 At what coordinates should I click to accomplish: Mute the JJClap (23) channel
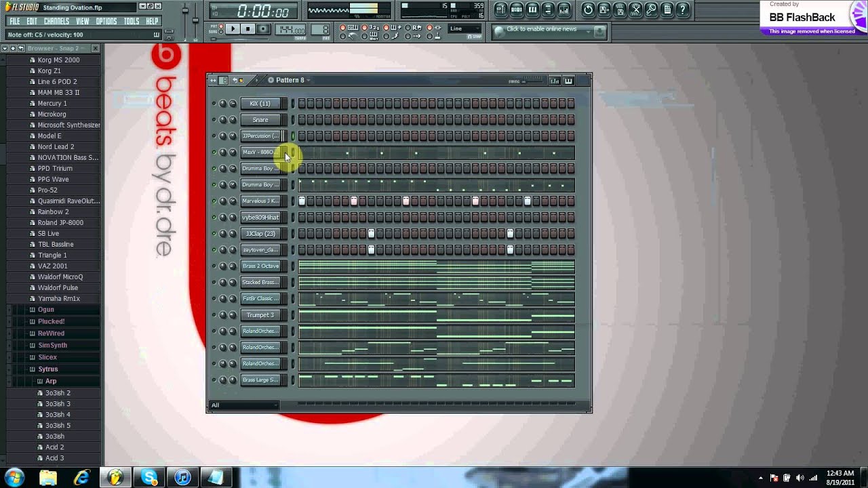click(214, 234)
